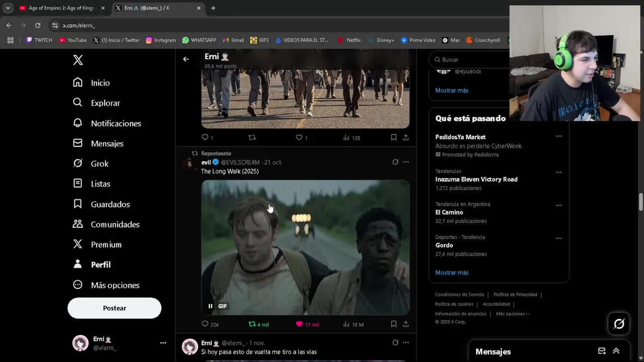
Task: Open a new browser tab
Action: (213, 8)
